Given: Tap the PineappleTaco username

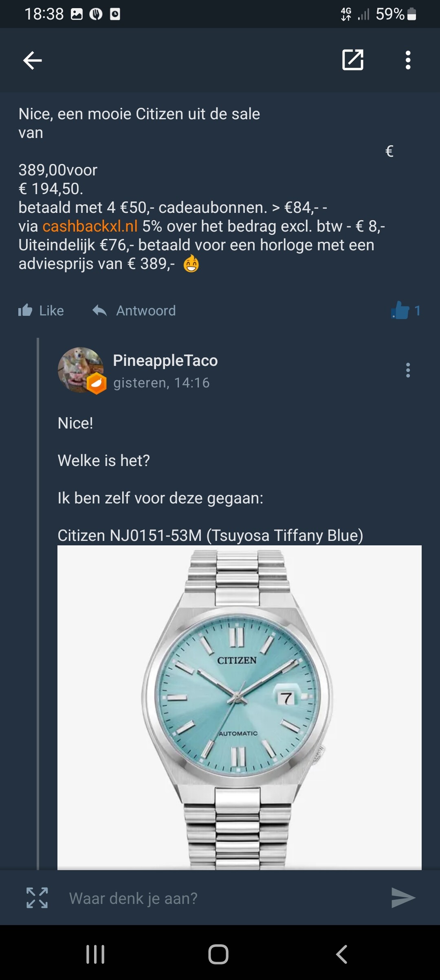Looking at the screenshot, I should pos(165,361).
